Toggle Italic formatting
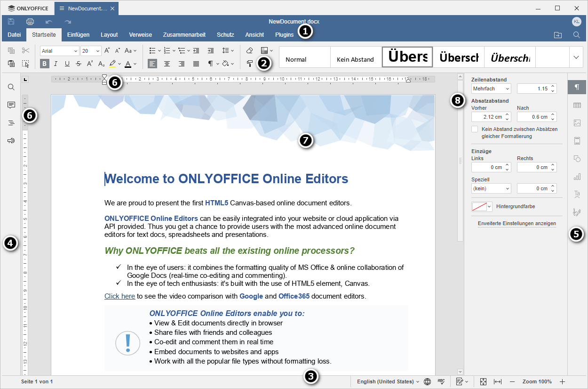The height and width of the screenshot is (389, 588). [x=56, y=64]
